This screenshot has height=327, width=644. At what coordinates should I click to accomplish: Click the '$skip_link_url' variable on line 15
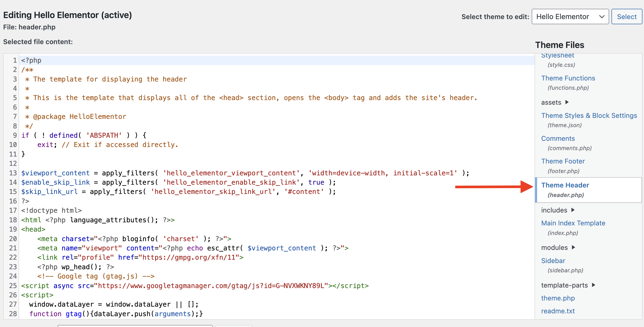pyautogui.click(x=49, y=192)
